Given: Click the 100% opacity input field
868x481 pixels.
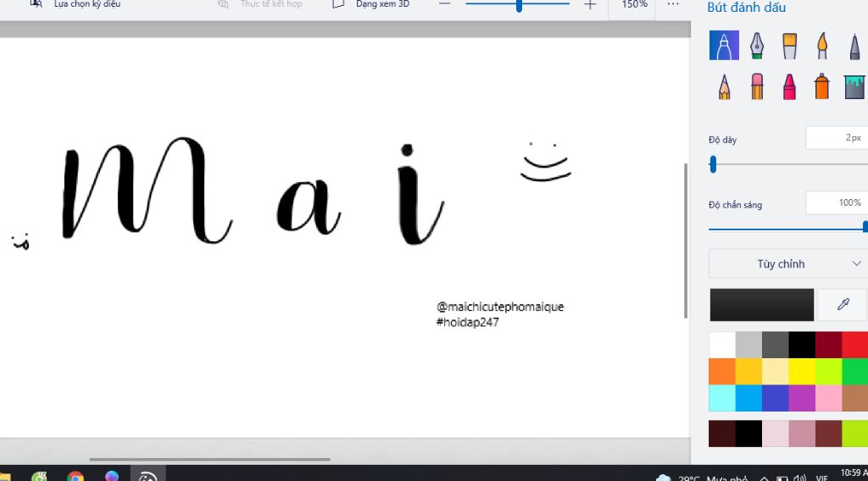Looking at the screenshot, I should [x=837, y=202].
